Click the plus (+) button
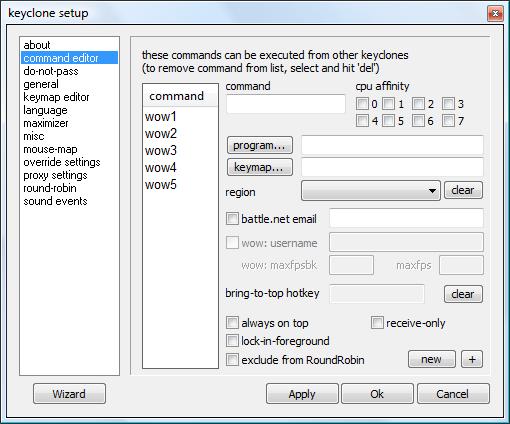Viewport: 510px width, 424px height. pos(472,359)
